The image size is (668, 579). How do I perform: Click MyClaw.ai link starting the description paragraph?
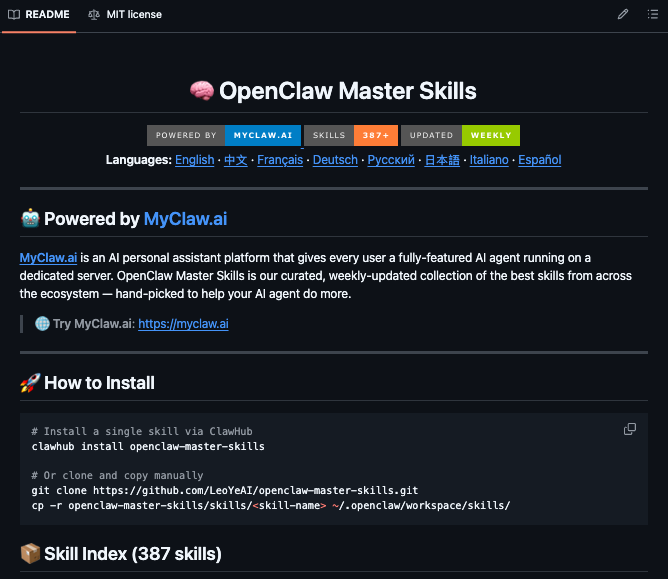coord(48,258)
